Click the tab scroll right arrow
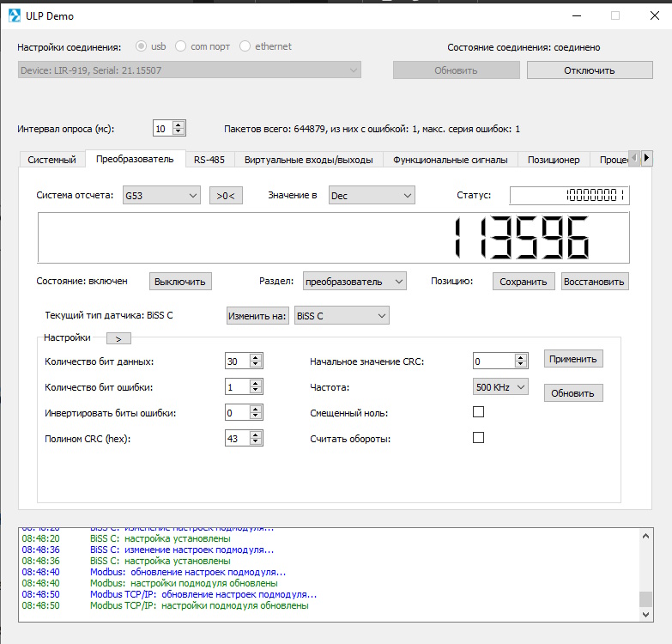 [647, 158]
